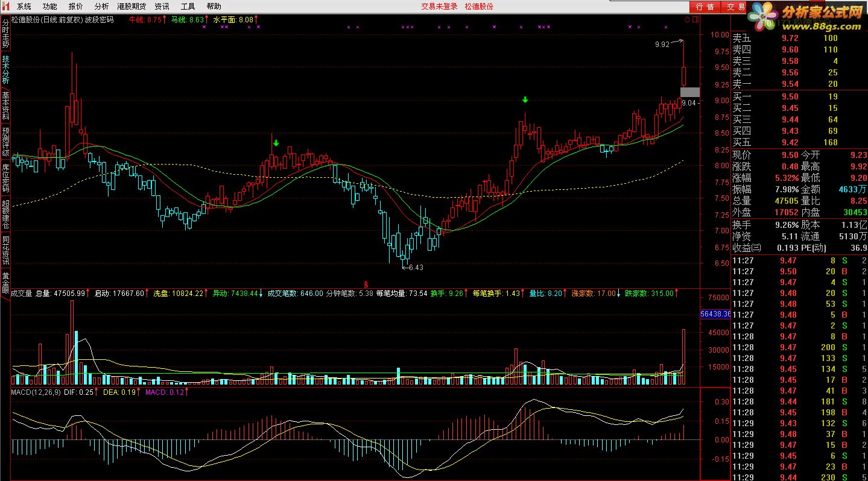This screenshot has height=481, width=868.
Task: Open the 工具 menu
Action: coord(188,7)
